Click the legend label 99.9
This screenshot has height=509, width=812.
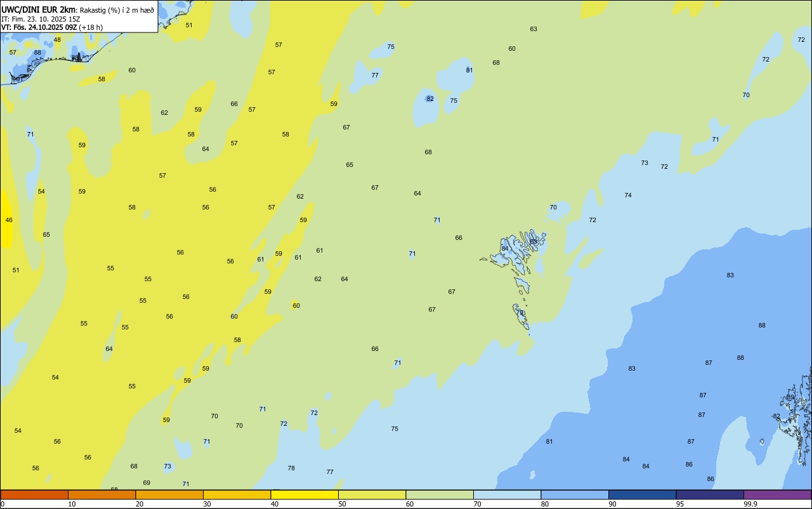750,504
